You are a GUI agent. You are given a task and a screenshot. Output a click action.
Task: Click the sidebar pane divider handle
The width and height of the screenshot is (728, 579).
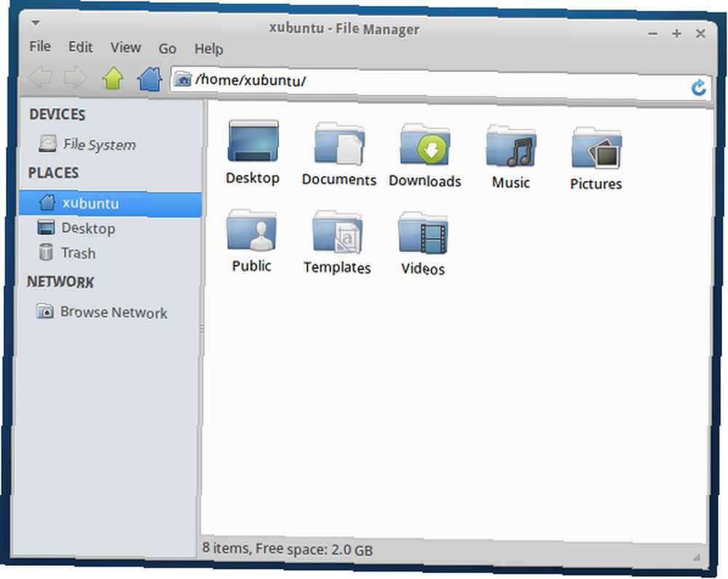coord(202,328)
